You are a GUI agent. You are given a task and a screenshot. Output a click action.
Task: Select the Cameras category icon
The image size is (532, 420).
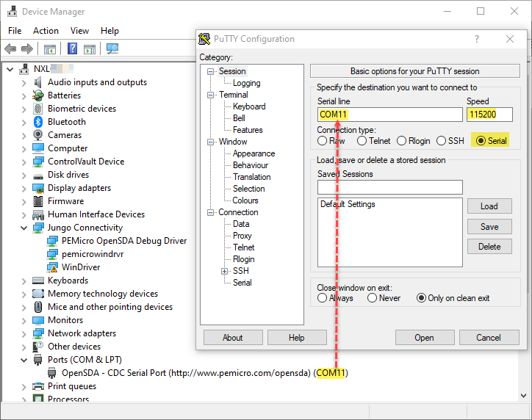(38, 135)
